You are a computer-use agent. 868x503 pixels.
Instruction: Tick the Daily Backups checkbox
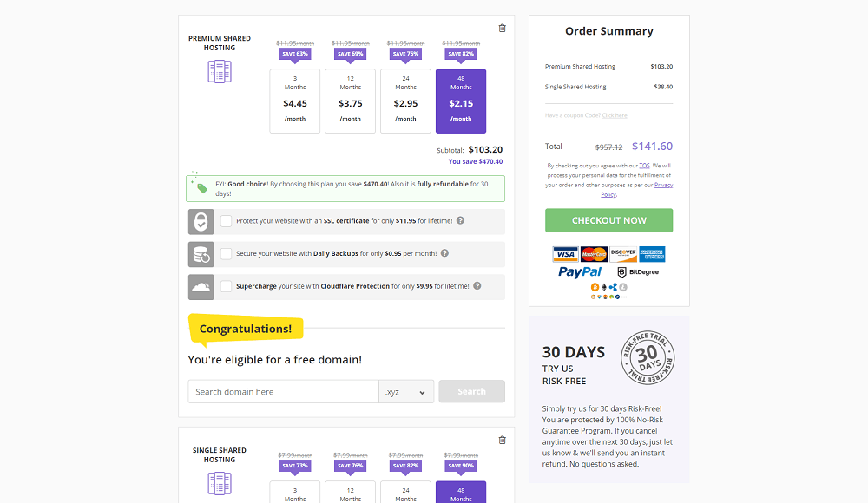coord(226,253)
